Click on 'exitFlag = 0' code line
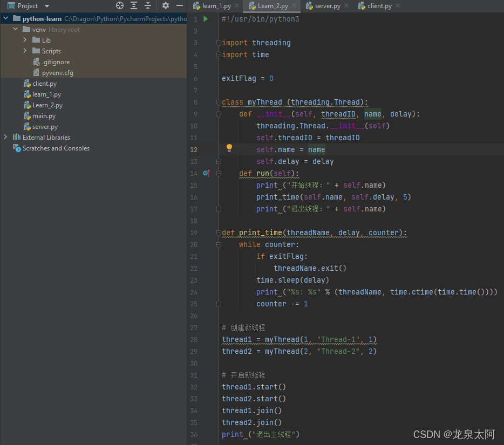504x445 pixels. [248, 78]
